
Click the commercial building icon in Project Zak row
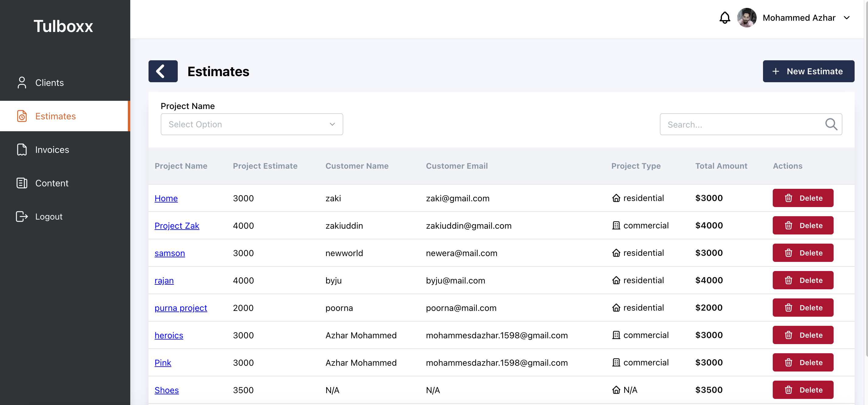coord(616,225)
